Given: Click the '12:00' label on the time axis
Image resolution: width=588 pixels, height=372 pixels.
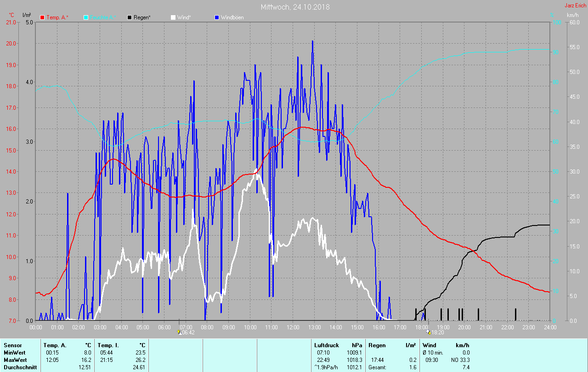Looking at the screenshot, I should [x=293, y=327].
